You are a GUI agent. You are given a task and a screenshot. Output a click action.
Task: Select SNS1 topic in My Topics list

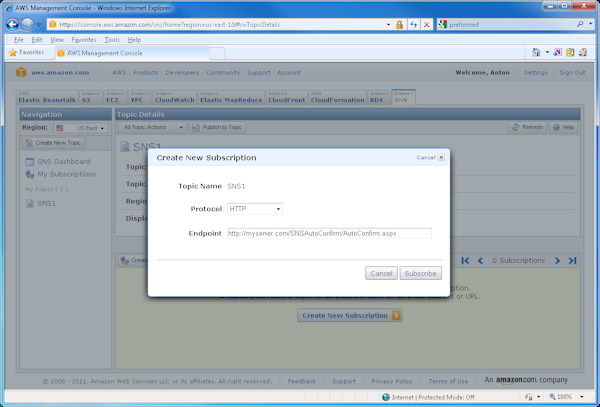click(41, 204)
